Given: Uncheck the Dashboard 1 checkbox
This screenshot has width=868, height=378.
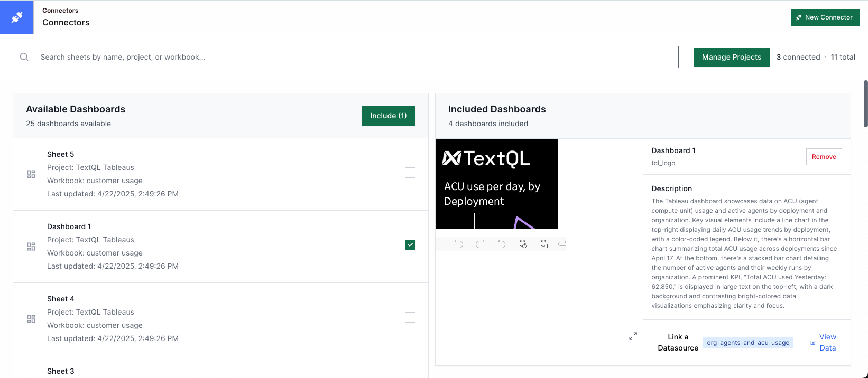Looking at the screenshot, I should tap(410, 245).
